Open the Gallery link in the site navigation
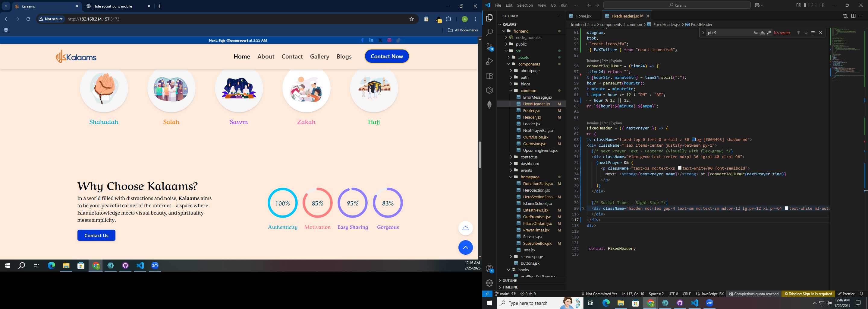 (319, 57)
